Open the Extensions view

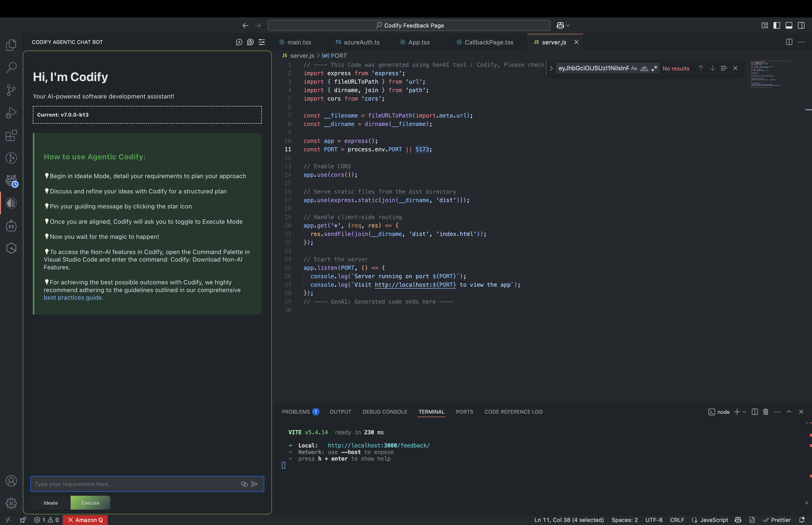[11, 135]
